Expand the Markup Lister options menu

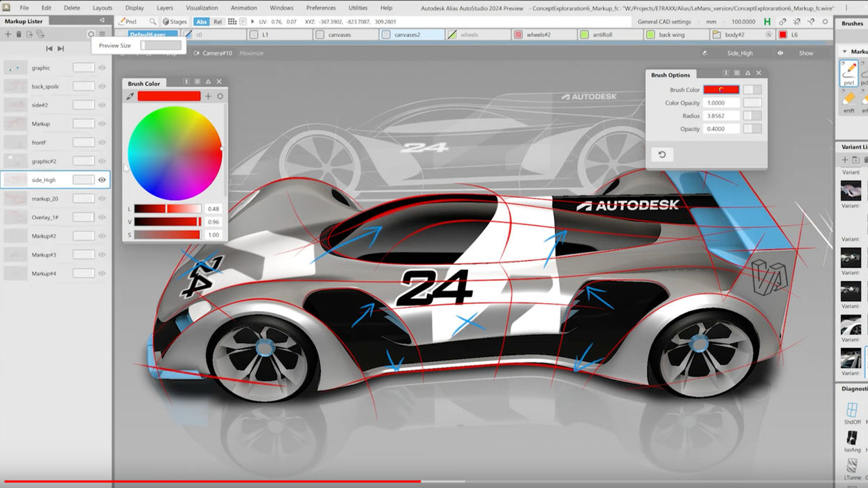[102, 33]
